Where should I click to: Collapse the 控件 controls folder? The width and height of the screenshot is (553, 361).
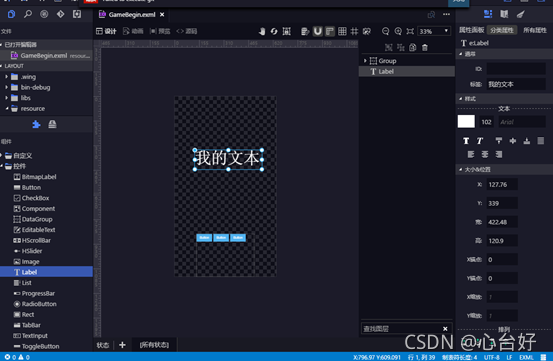click(2, 166)
